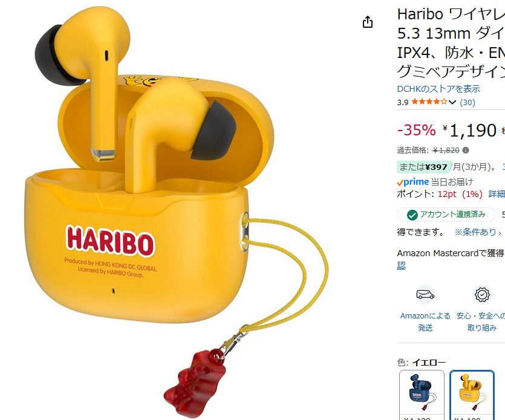Select the yellow color swatch
Image resolution: width=505 pixels, height=420 pixels.
coord(472,395)
